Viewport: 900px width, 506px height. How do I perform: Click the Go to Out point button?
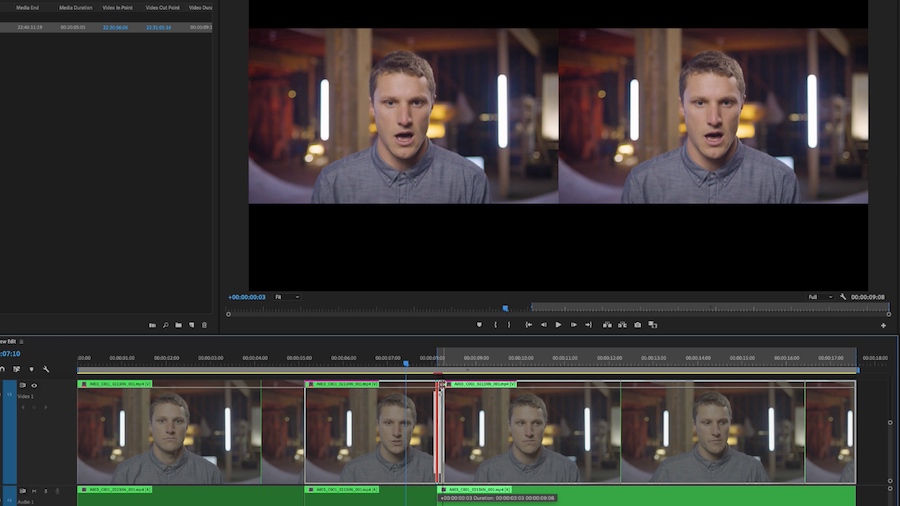[x=588, y=325]
